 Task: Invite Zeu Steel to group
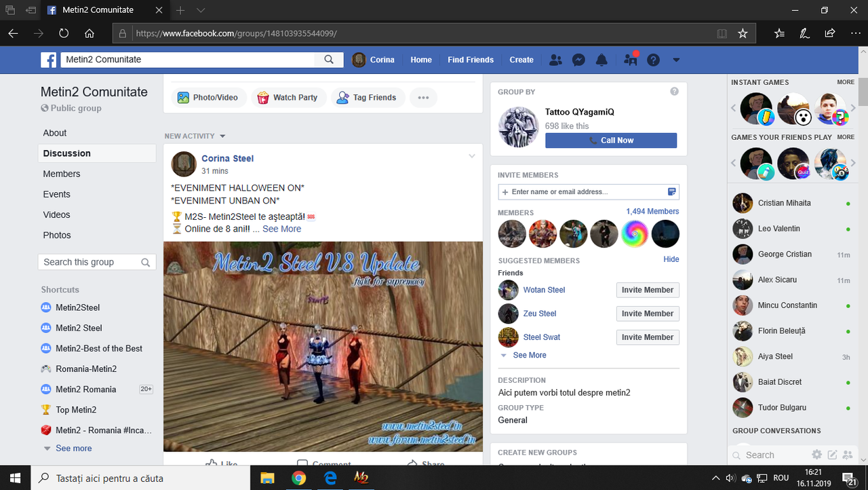648,314
